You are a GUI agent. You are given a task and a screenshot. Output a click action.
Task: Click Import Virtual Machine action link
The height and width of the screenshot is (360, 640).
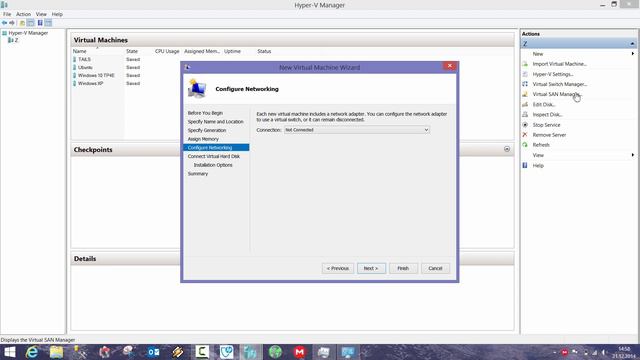tap(560, 64)
